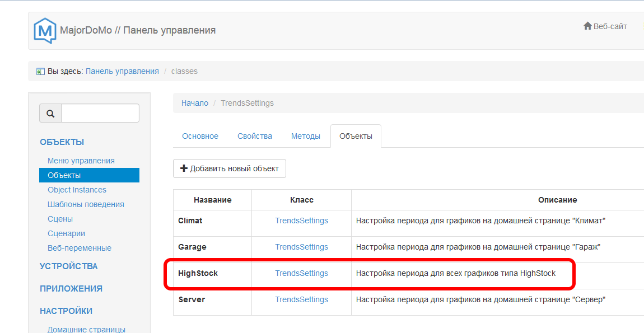Screen dimensions: 644x333
Task: Switch to the Методы tab
Action: coord(306,136)
